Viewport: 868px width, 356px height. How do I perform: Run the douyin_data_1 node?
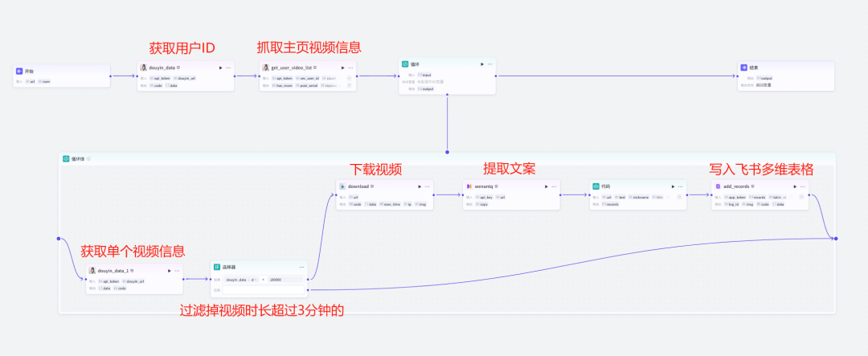[x=170, y=271]
